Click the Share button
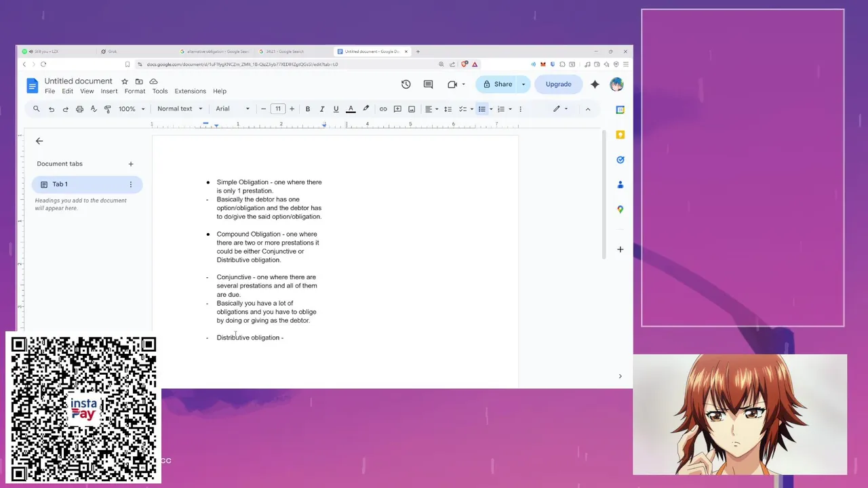This screenshot has height=488, width=868. tap(497, 84)
